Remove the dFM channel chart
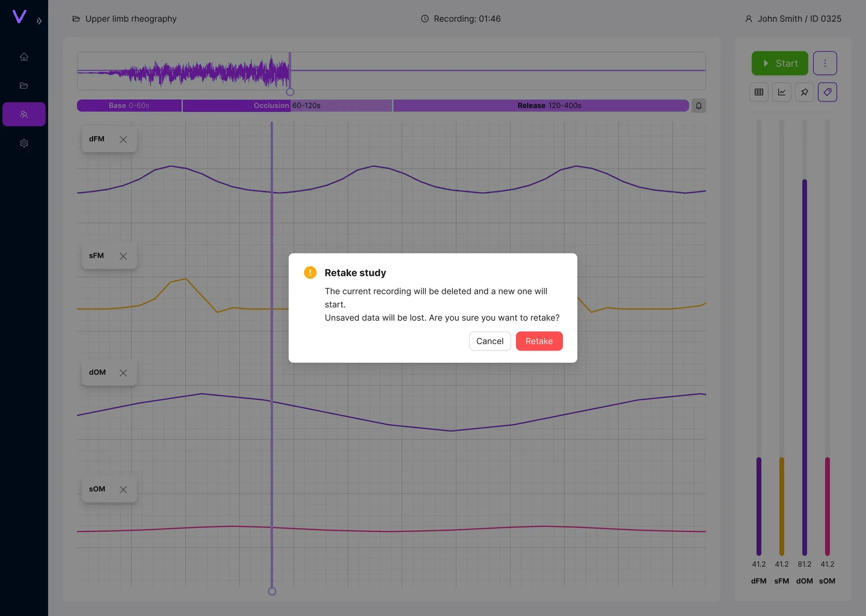 click(123, 140)
